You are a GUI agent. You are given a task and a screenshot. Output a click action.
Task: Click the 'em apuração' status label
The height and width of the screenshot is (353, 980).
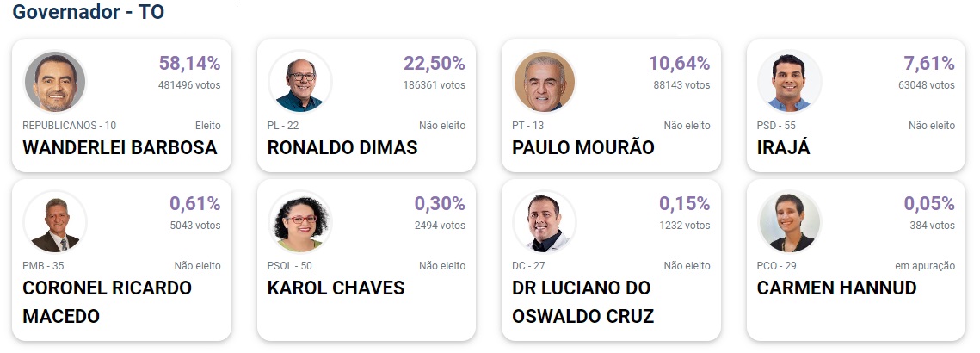(925, 266)
